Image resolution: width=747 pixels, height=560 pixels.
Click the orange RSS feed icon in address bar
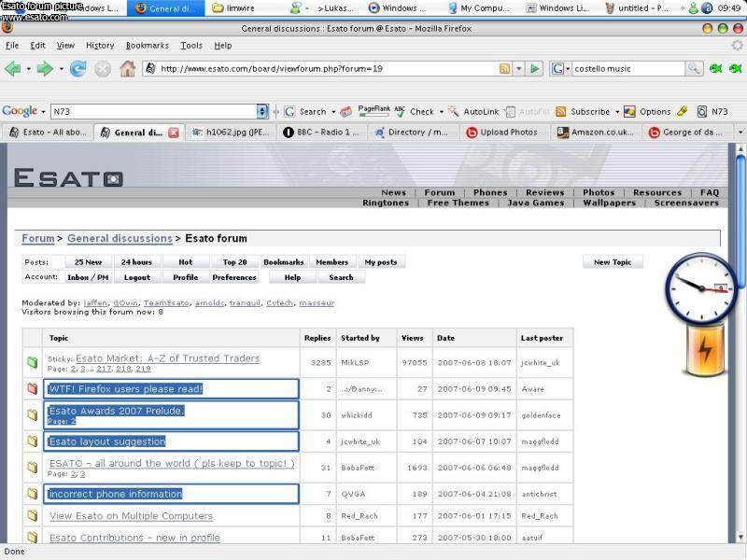(504, 68)
